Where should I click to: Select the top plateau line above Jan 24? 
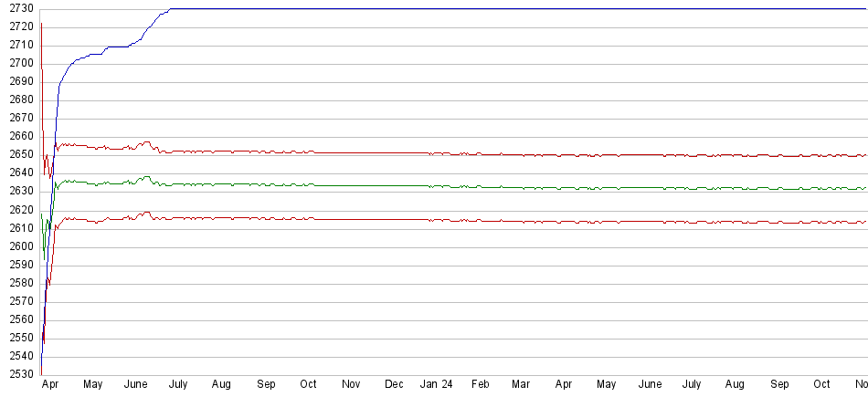click(436, 9)
